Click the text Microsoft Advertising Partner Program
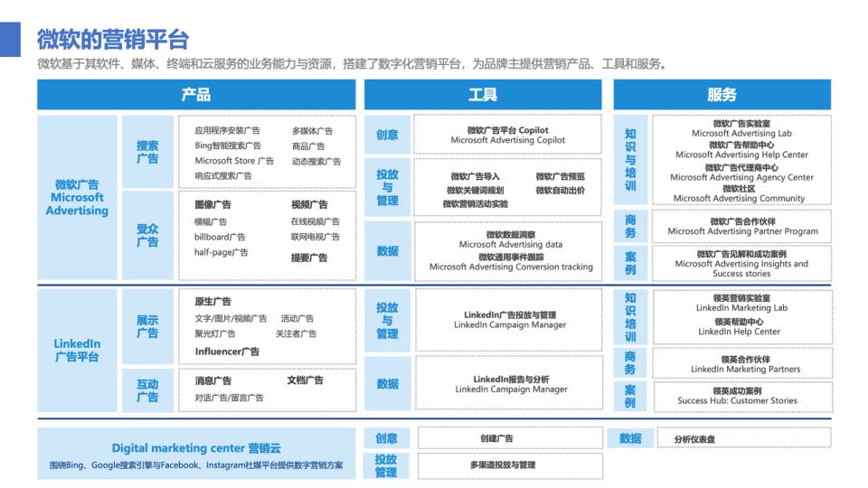The image size is (868, 488). coord(742,231)
